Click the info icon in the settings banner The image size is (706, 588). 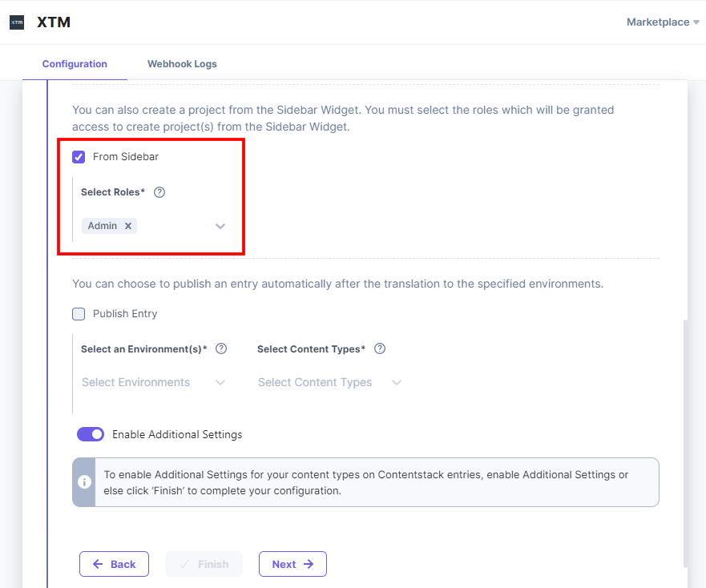83,481
